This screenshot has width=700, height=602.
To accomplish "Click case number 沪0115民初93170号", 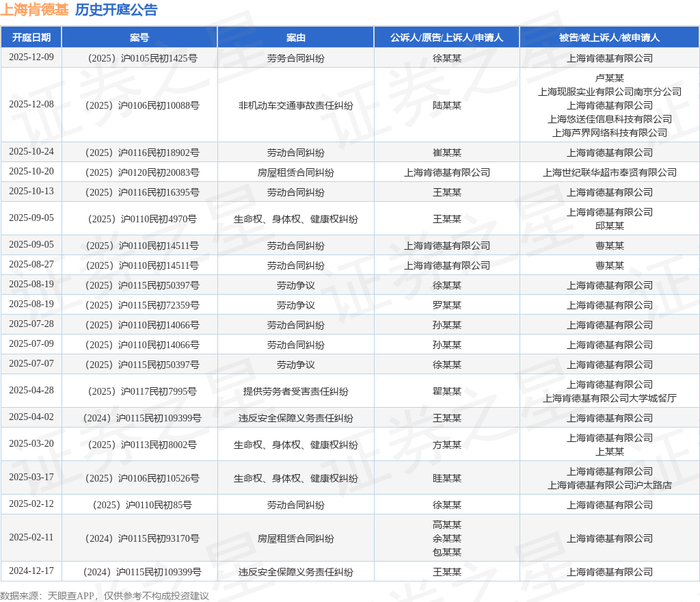I will pyautogui.click(x=142, y=538).
